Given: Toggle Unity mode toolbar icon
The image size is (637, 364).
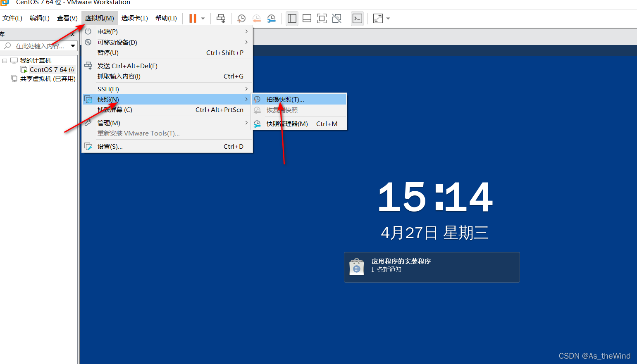Looking at the screenshot, I should 337,18.
